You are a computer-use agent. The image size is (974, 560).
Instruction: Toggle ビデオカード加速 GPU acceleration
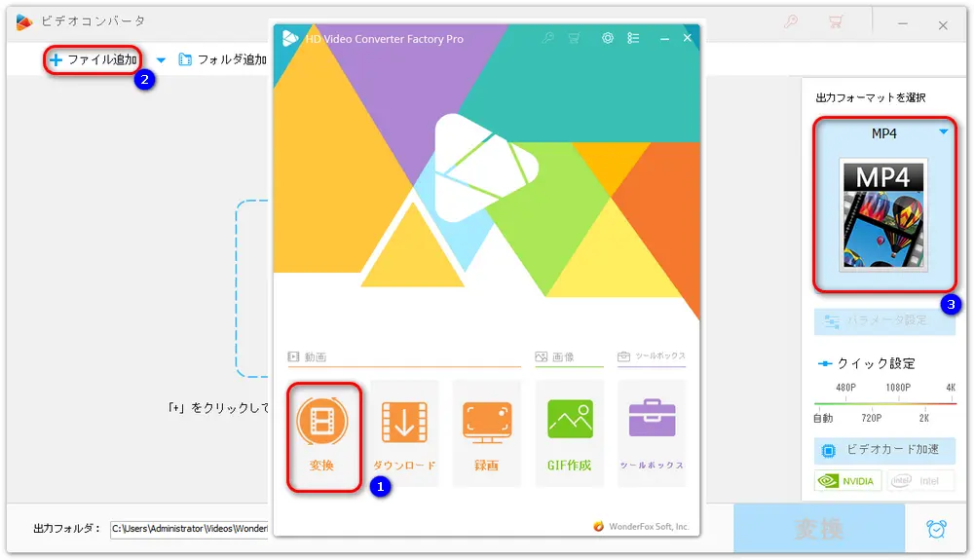click(884, 450)
